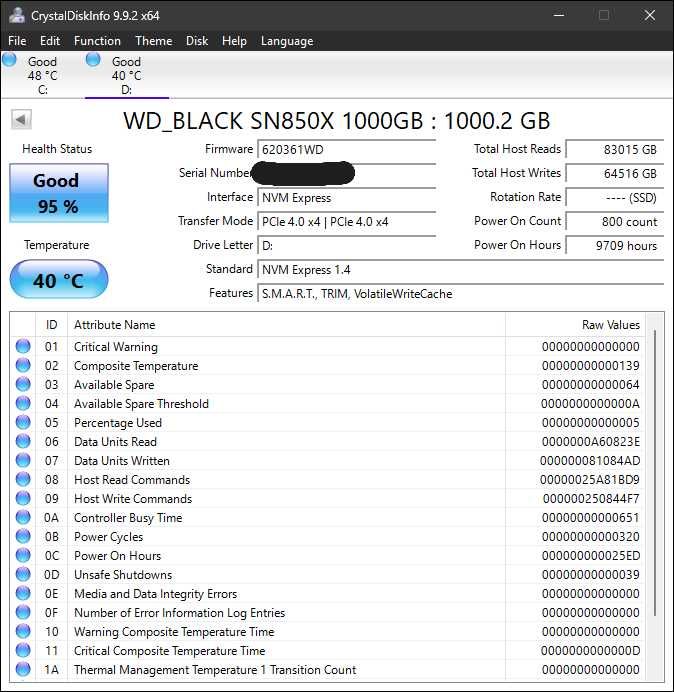Viewport: 674px width, 692px height.
Task: Click the Rotation Rate value
Action: pos(615,198)
